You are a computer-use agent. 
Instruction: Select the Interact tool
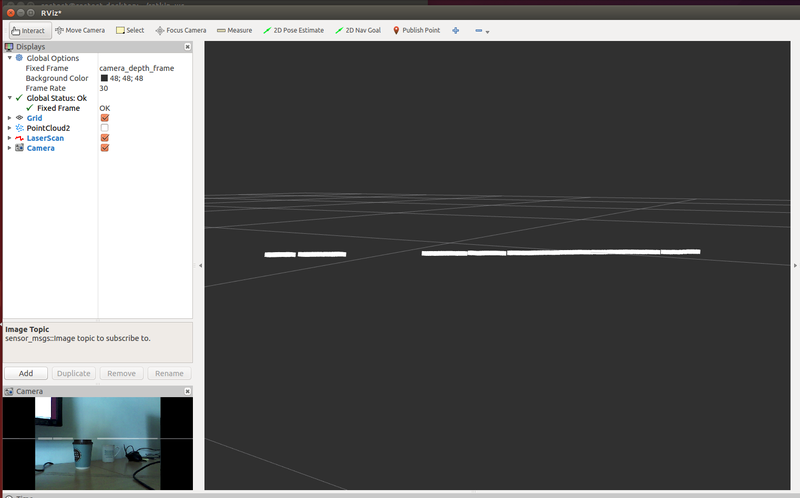[x=27, y=30]
